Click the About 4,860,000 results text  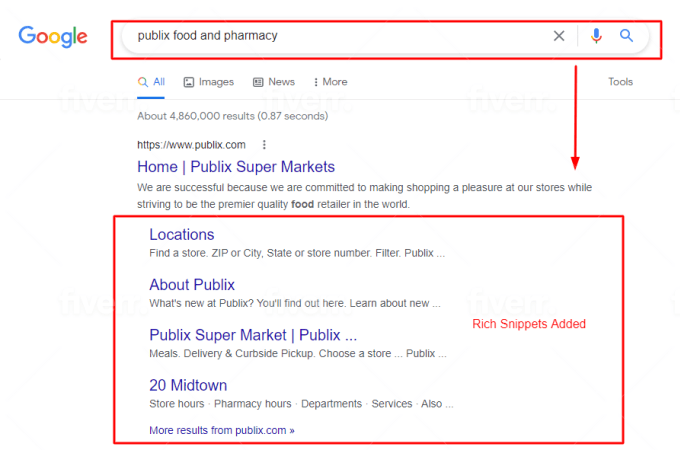pos(232,116)
